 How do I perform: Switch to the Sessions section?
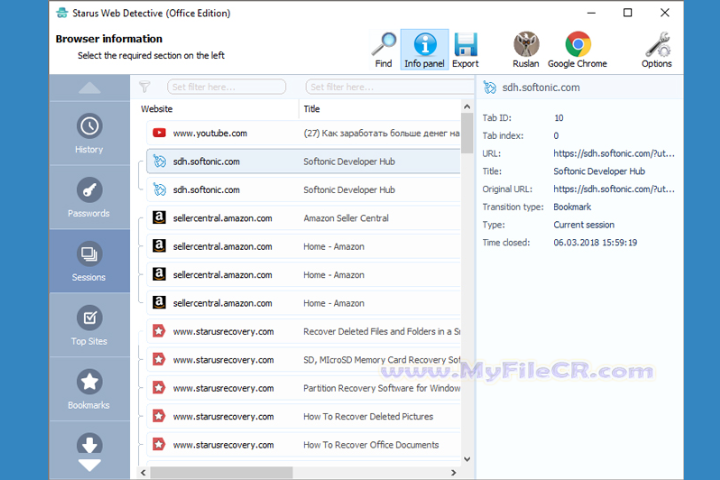coord(89,261)
